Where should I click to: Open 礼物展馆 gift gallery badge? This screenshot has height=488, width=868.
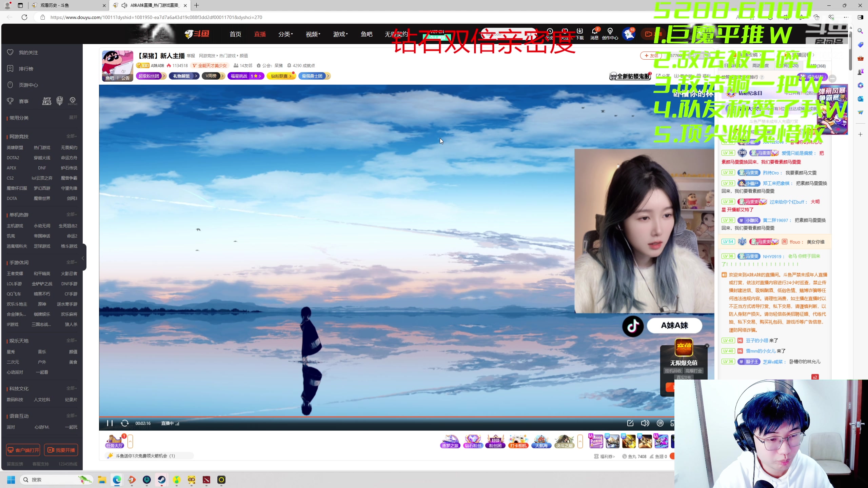pyautogui.click(x=184, y=76)
